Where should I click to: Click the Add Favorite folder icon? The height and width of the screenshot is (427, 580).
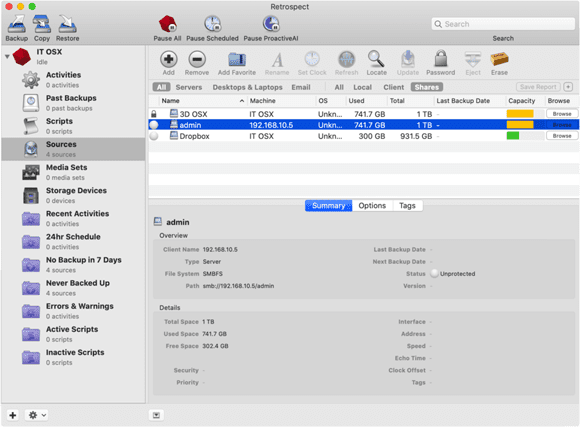[237, 59]
